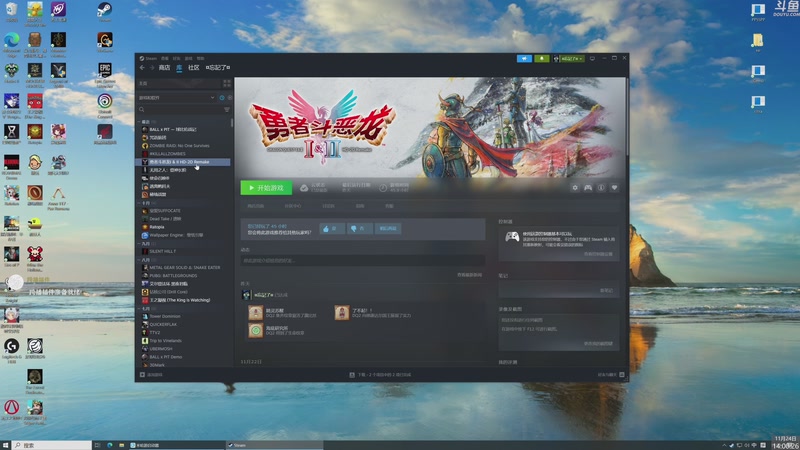Image resolution: width=800 pixels, height=450 pixels.
Task: Toggle the ready-to-play filter icon
Action: tap(229, 97)
